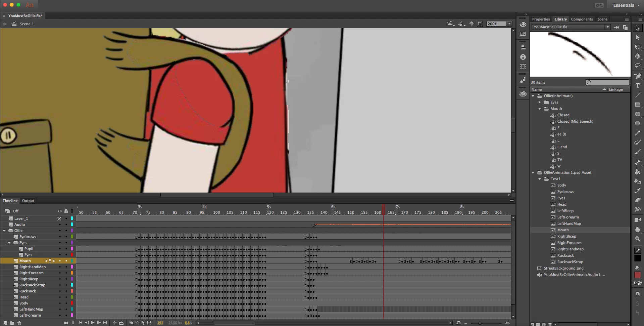644x326 pixels.
Task: Select the Text tool
Action: tap(638, 86)
